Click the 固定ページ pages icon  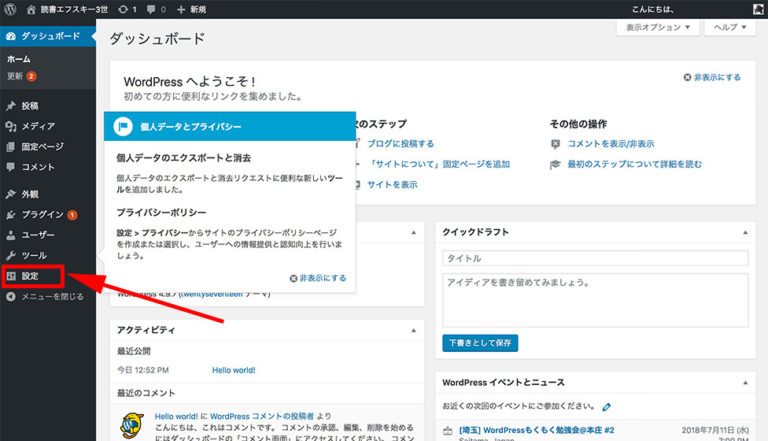[11, 147]
